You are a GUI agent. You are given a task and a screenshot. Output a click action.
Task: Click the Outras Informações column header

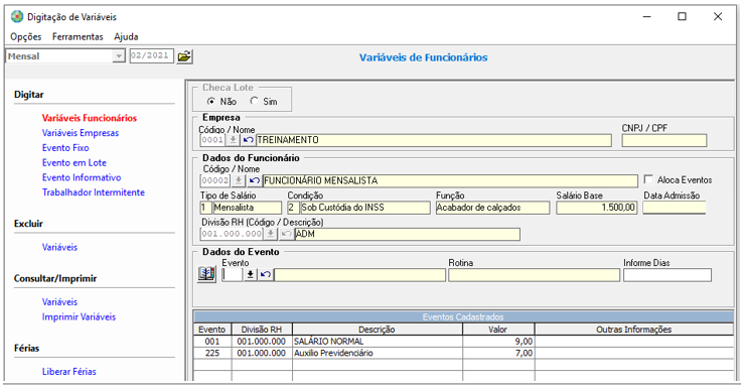click(634, 329)
